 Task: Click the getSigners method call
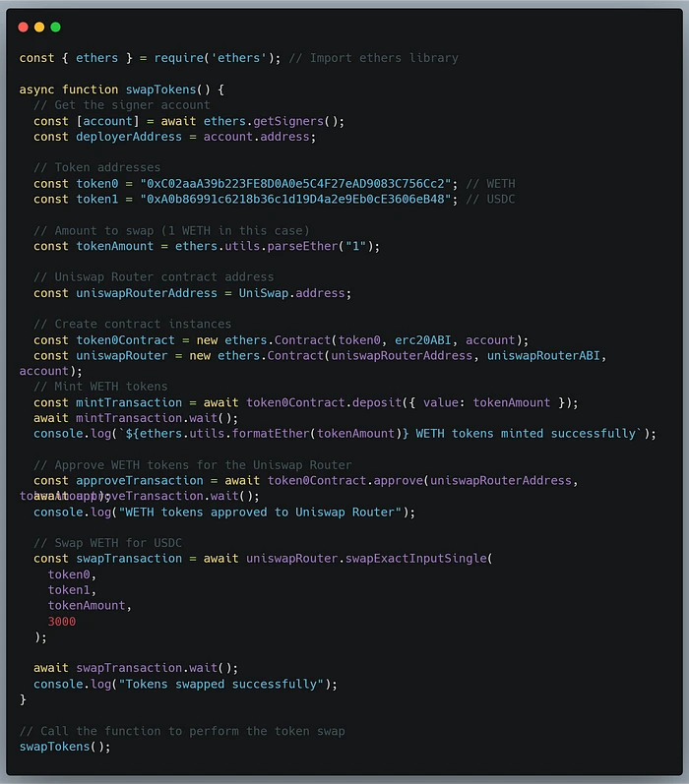pos(294,121)
